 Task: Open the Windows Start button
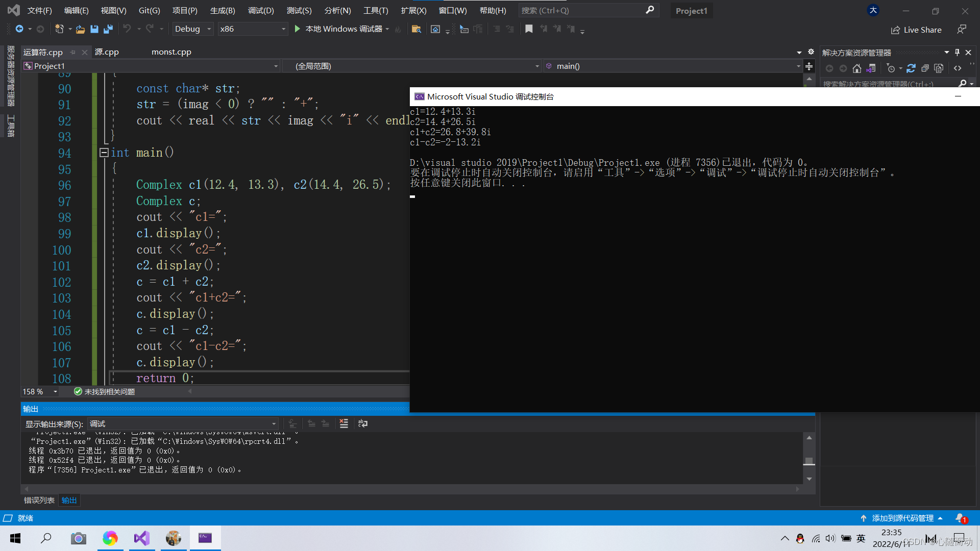(15, 538)
